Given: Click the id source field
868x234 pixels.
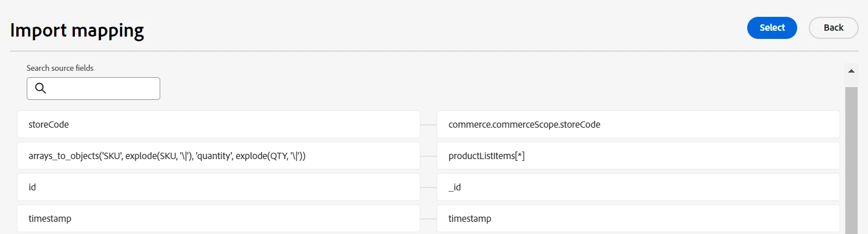Looking at the screenshot, I should pos(218,187).
